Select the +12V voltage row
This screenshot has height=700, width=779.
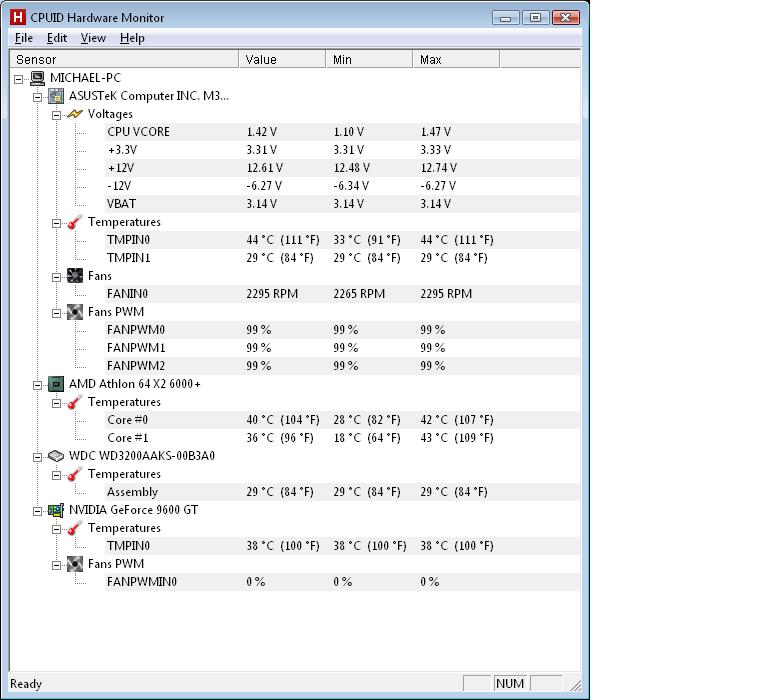click(342, 168)
